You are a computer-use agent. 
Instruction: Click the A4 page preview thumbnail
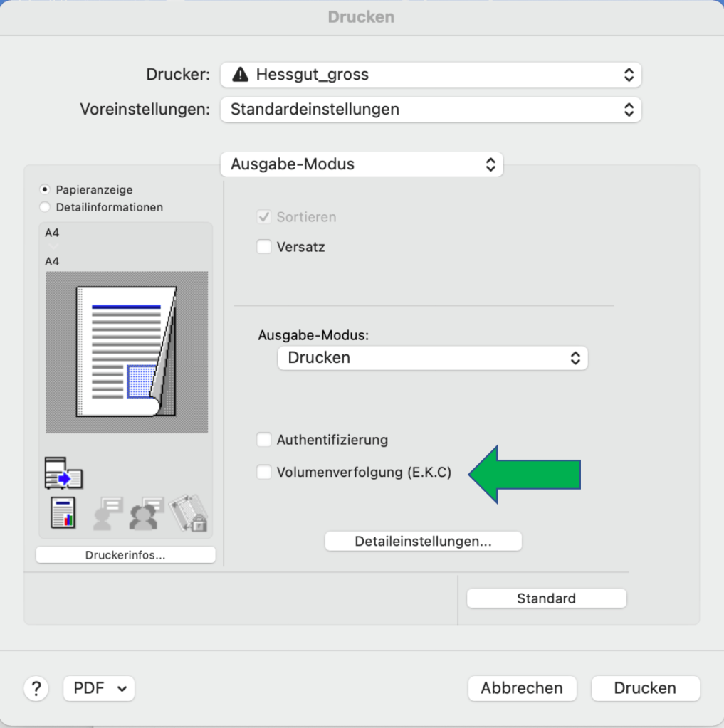[127, 352]
